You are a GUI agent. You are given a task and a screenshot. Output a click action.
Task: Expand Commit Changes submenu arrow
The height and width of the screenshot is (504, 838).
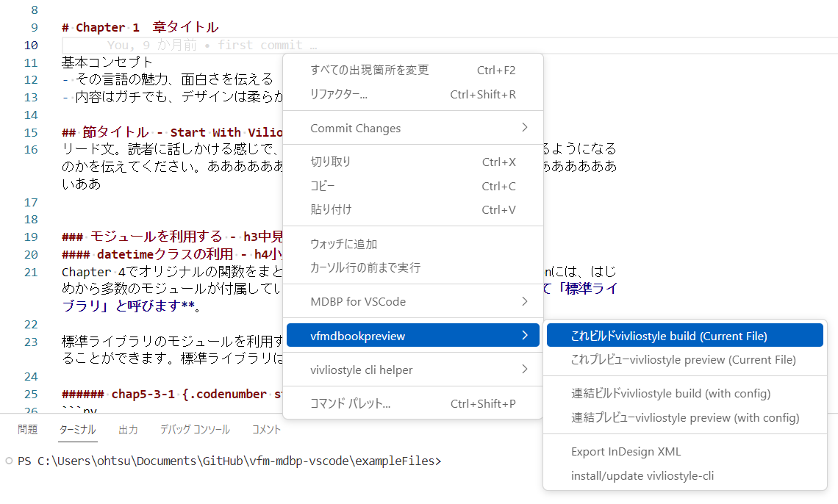coord(524,128)
